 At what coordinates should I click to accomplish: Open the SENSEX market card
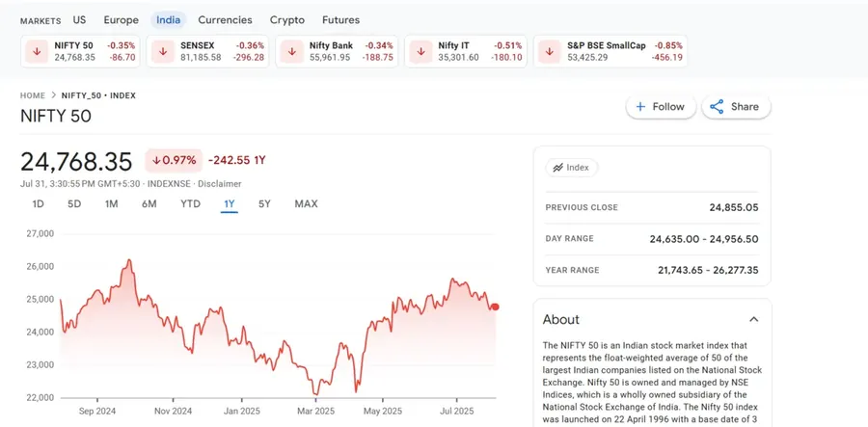coord(207,51)
